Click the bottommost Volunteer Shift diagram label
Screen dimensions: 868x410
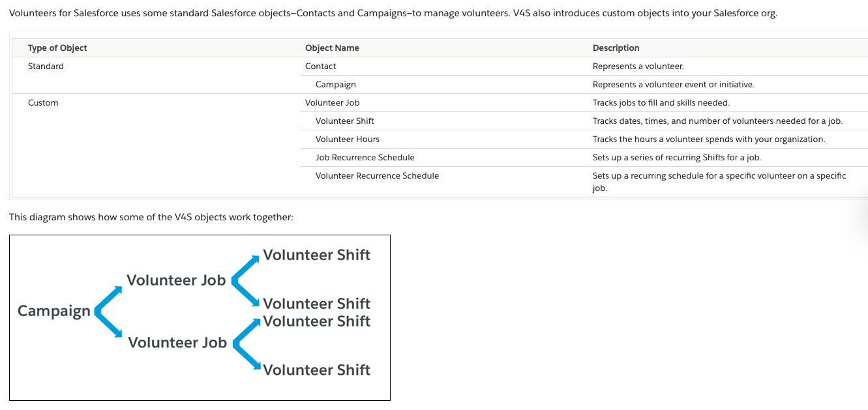(x=316, y=370)
